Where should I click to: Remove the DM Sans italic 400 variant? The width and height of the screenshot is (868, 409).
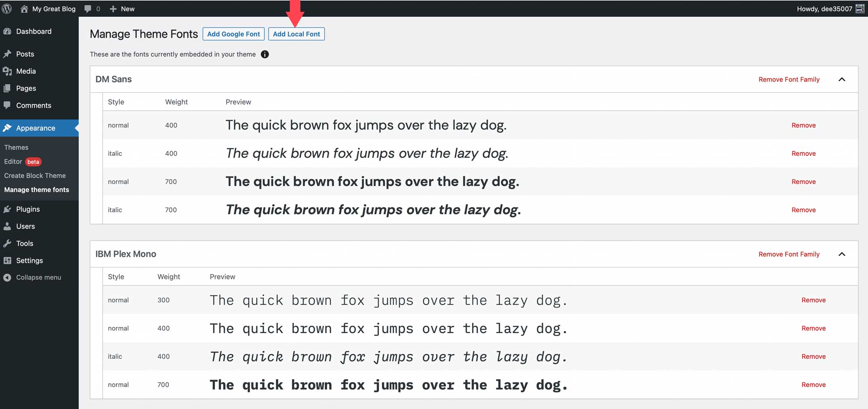click(x=803, y=153)
